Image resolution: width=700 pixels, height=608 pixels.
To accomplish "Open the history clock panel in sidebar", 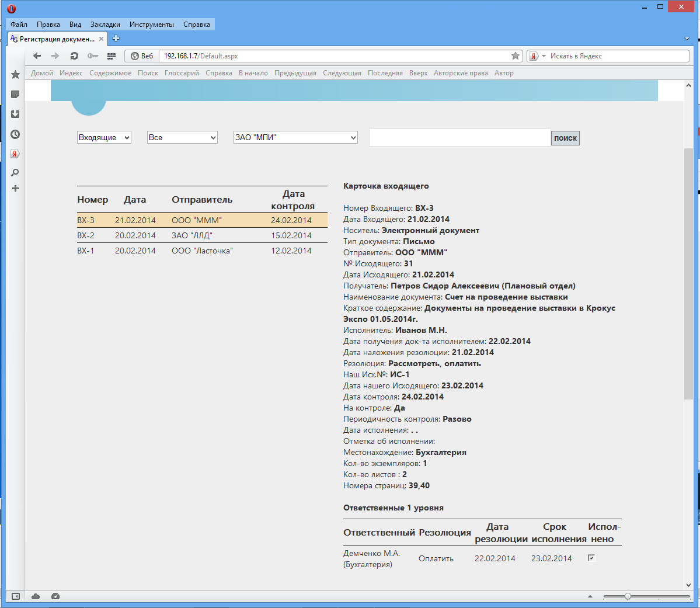I will [15, 134].
